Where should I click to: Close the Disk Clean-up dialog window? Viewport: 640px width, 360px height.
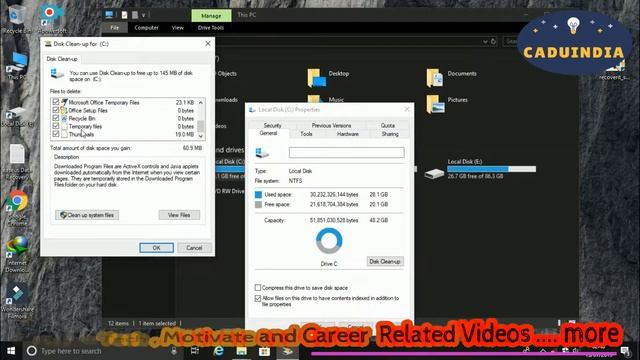point(208,43)
